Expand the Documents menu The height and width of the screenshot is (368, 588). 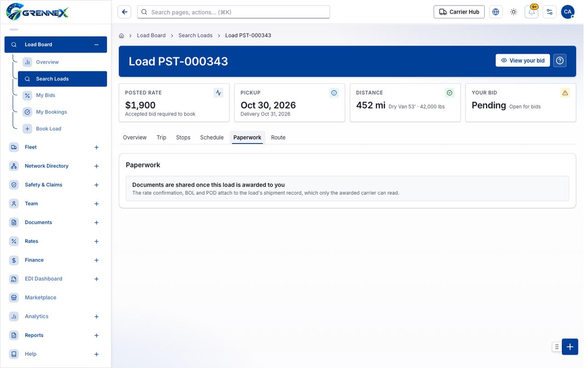coord(96,223)
